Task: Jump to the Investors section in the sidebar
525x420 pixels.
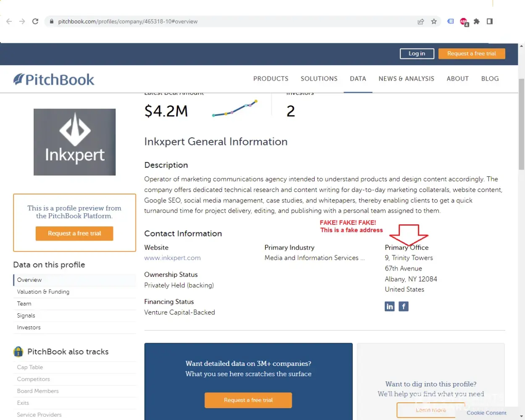Action: click(x=29, y=328)
